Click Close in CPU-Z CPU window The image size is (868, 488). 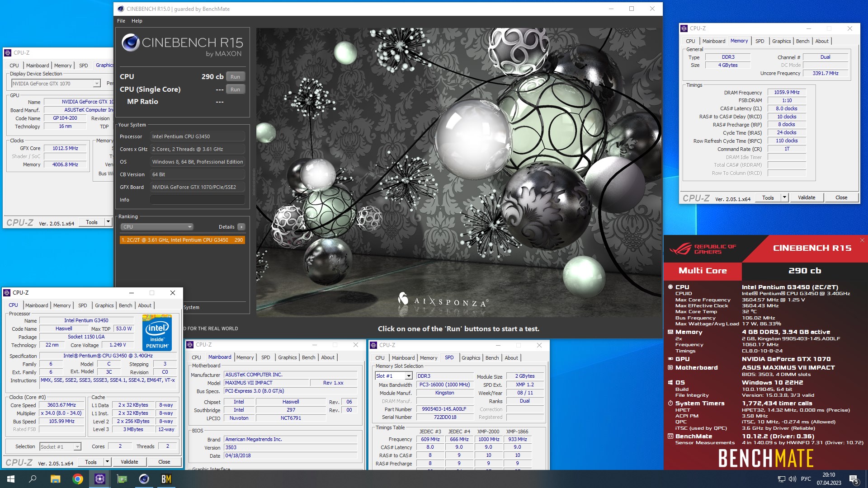(164, 462)
